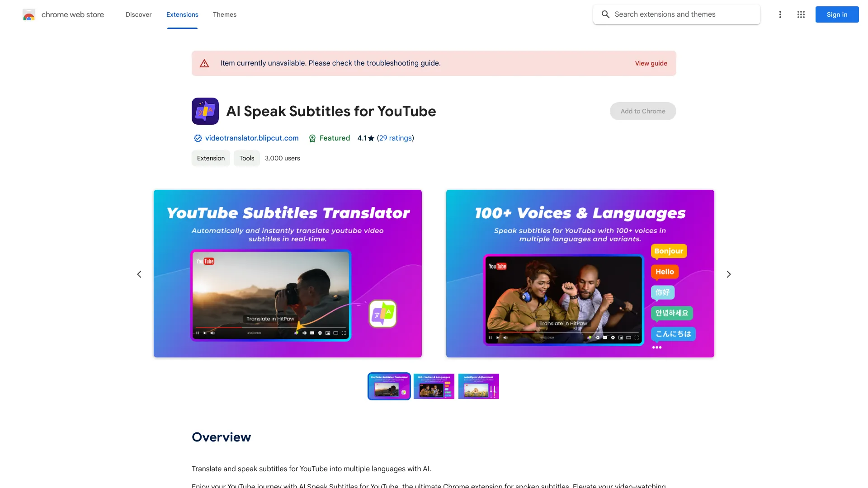The image size is (868, 488).
Task: Select the second 100 Plus Voices thumbnail
Action: (434, 386)
